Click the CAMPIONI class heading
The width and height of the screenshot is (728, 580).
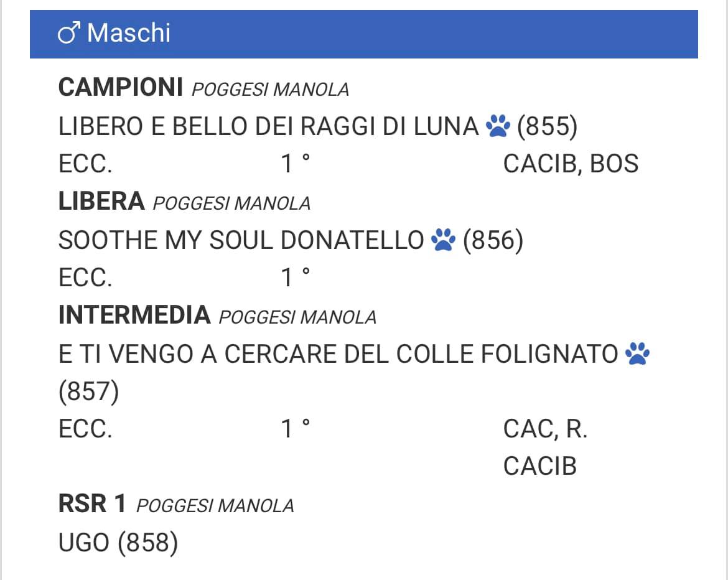pyautogui.click(x=121, y=87)
